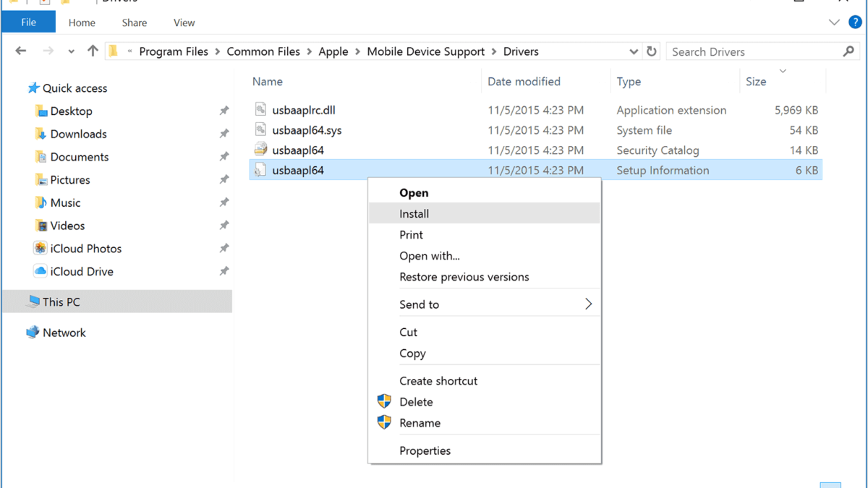Open the View ribbon tab

184,22
